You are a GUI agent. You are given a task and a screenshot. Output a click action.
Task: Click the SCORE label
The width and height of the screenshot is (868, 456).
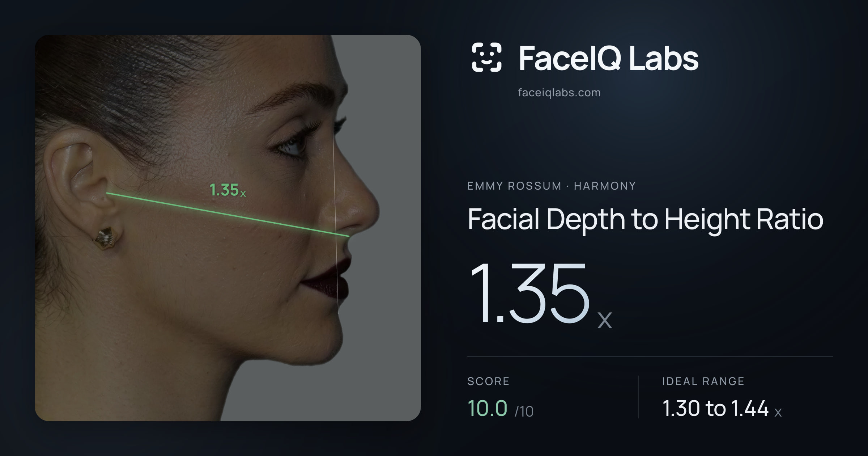[488, 381]
